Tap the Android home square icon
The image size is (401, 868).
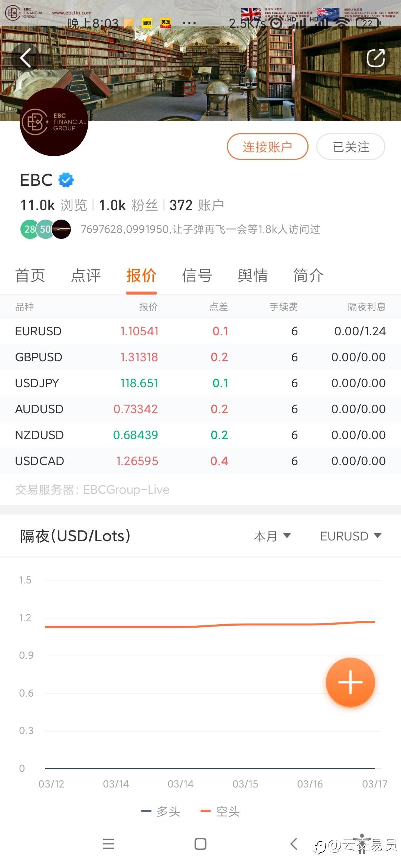tap(200, 844)
